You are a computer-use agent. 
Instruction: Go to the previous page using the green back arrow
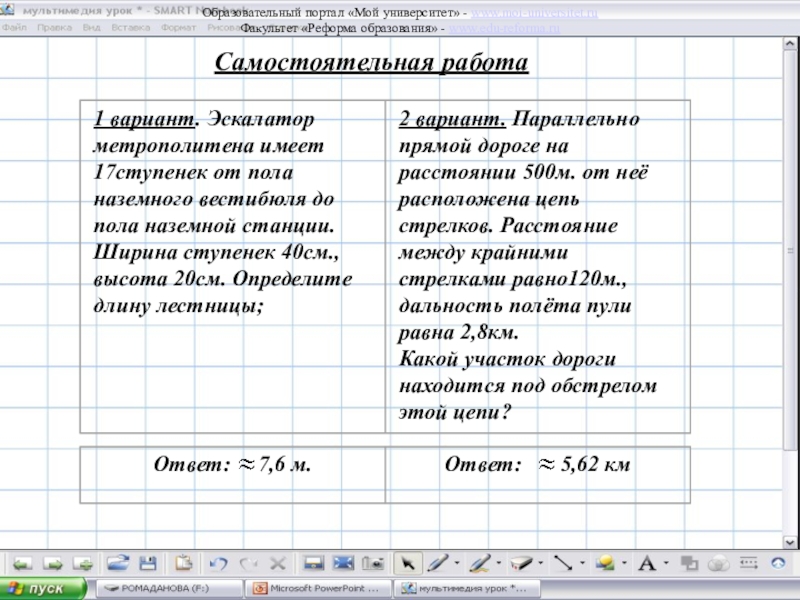point(22,563)
